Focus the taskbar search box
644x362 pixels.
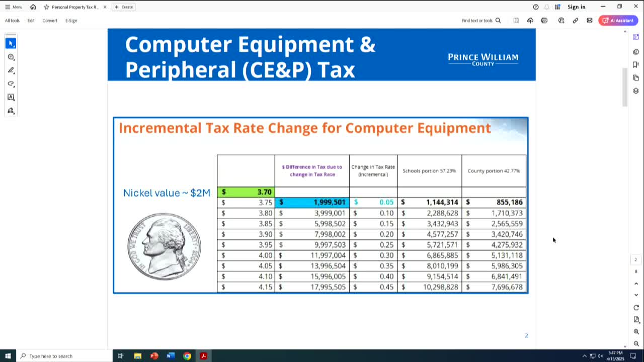[x=64, y=356]
